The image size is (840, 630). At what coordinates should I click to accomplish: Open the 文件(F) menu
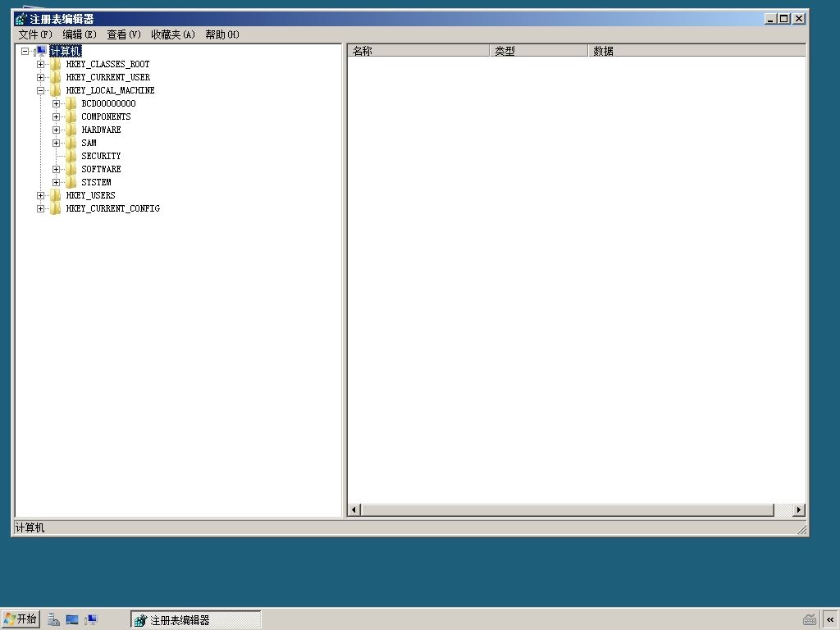35,34
